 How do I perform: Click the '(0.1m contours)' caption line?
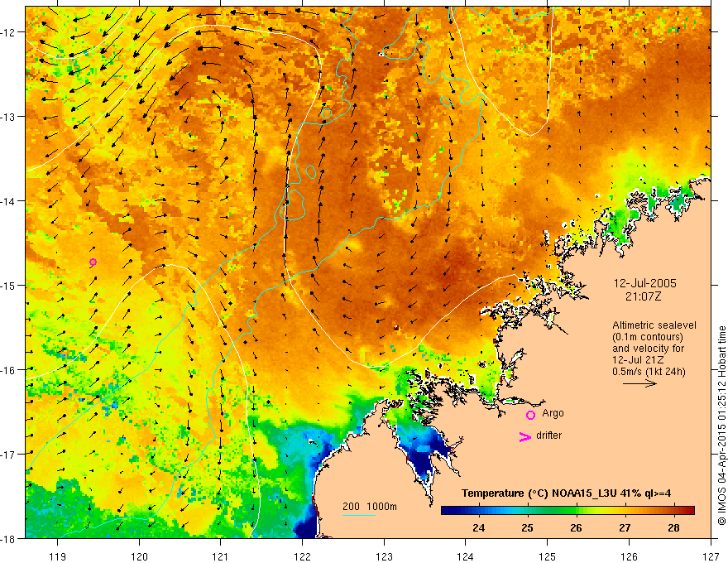(648, 337)
